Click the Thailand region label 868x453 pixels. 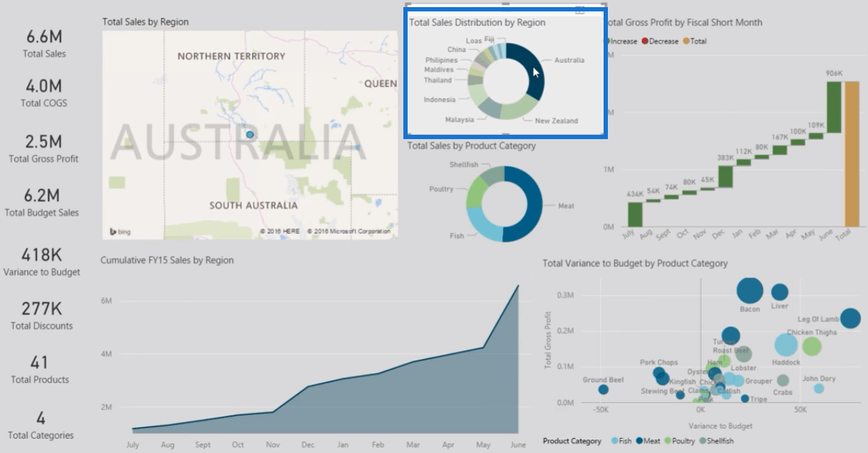(x=438, y=80)
